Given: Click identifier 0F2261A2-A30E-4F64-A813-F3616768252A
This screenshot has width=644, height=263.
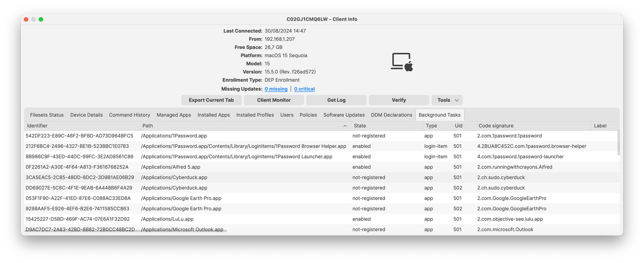Looking at the screenshot, I should pyautogui.click(x=77, y=167).
